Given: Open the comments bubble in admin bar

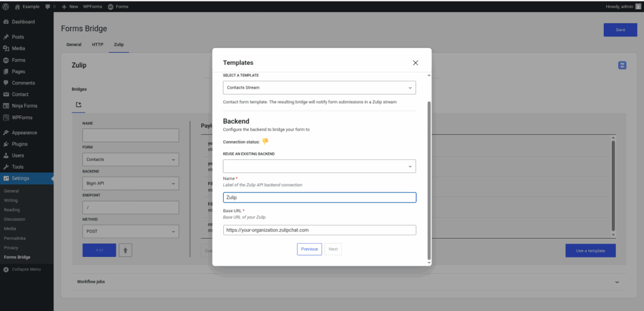Looking at the screenshot, I should tap(50, 6).
